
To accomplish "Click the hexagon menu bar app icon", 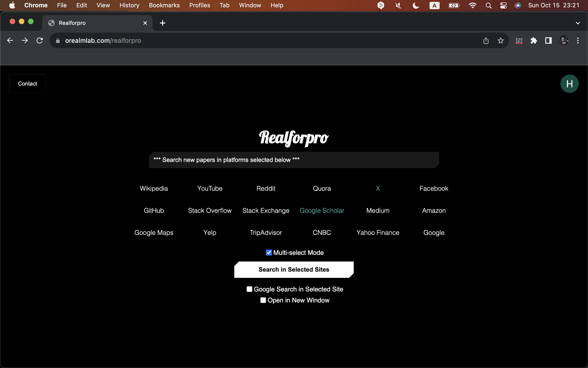I will pos(381,5).
